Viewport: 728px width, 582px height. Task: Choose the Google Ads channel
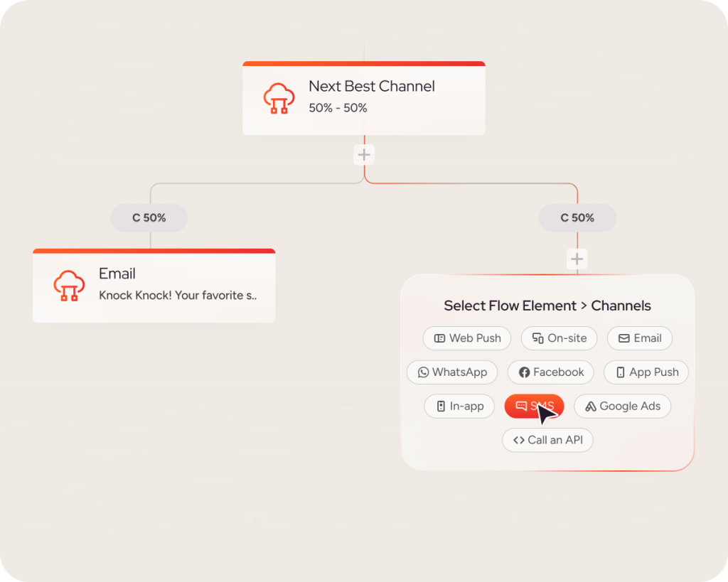tap(623, 406)
